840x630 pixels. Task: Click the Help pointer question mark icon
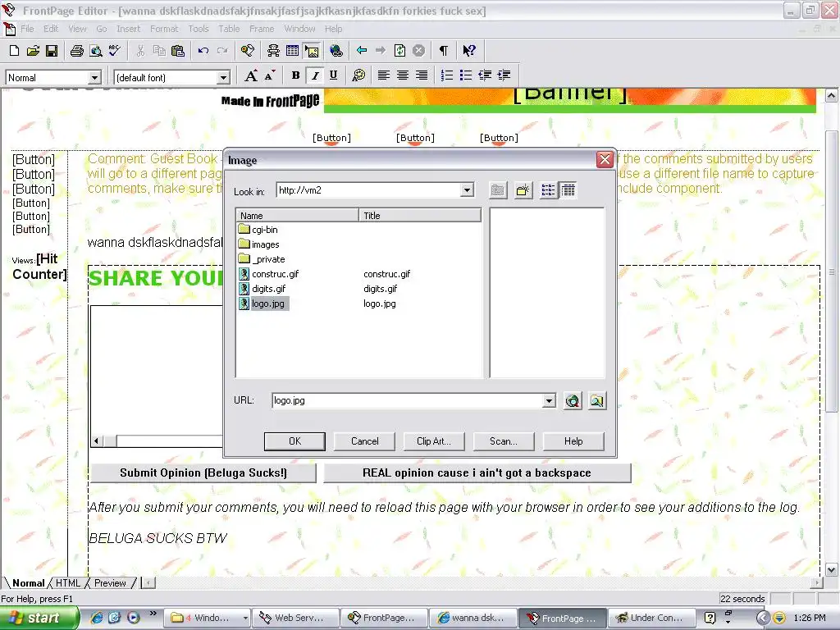coord(469,51)
